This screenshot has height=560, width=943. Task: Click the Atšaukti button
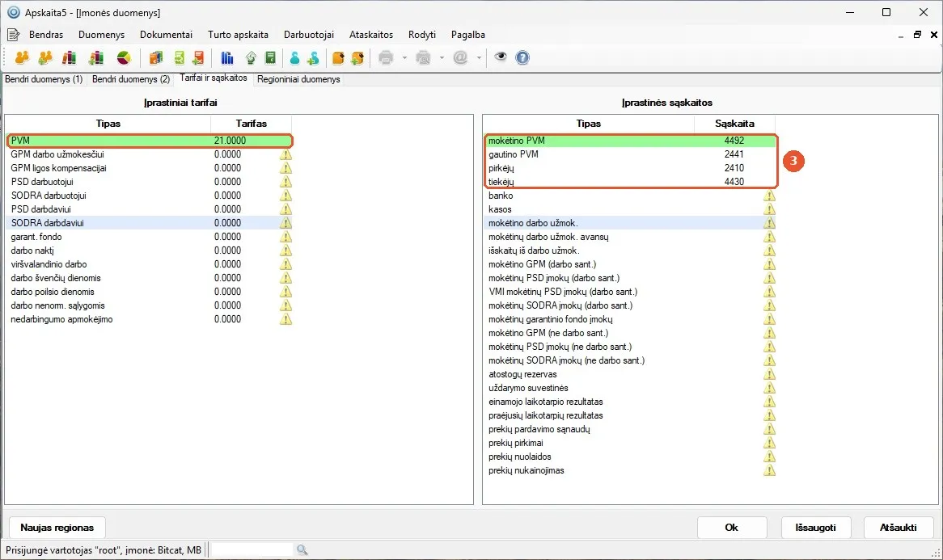click(899, 528)
